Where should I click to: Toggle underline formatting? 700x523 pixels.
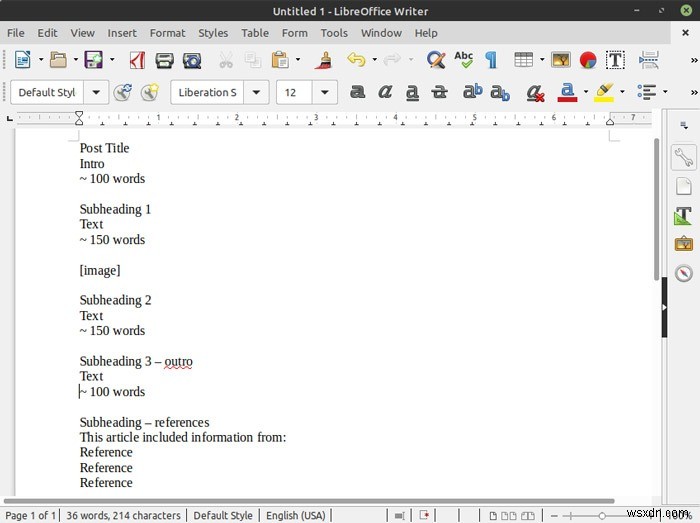412,93
